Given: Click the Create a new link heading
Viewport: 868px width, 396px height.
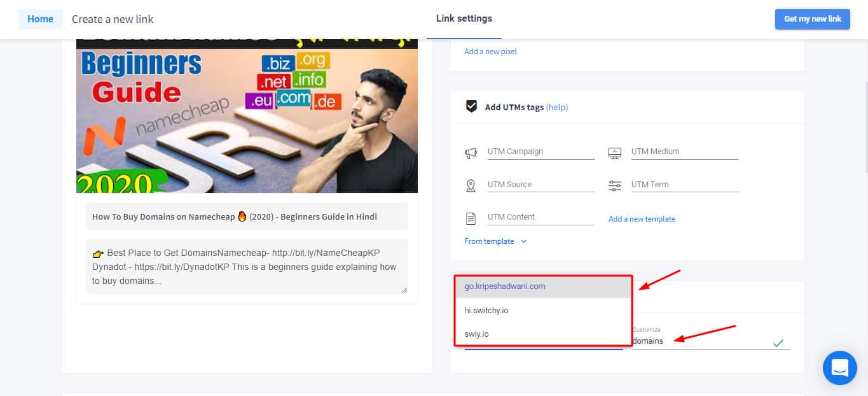Looking at the screenshot, I should (x=113, y=19).
